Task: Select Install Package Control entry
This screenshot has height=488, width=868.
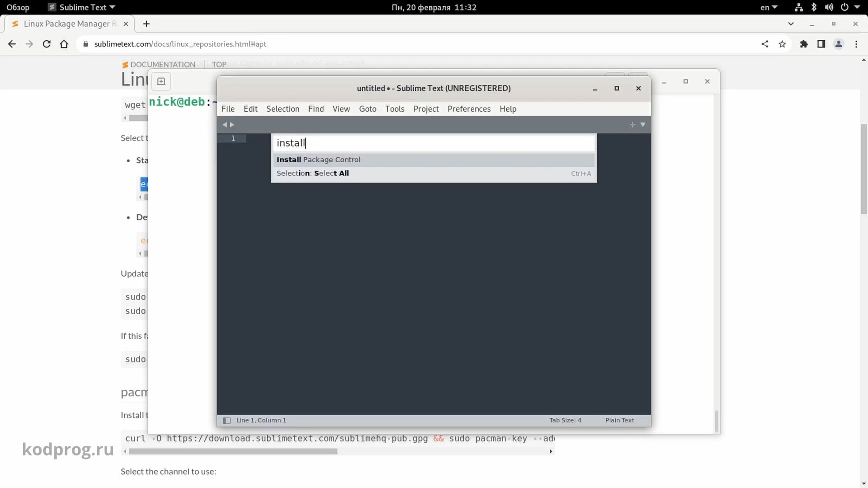Action: coord(434,160)
